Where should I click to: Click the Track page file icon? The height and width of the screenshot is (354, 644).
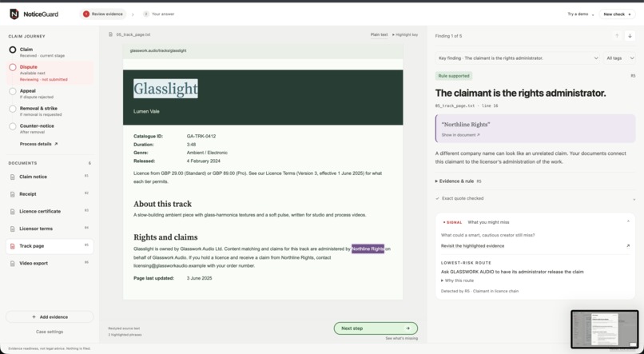pos(13,246)
